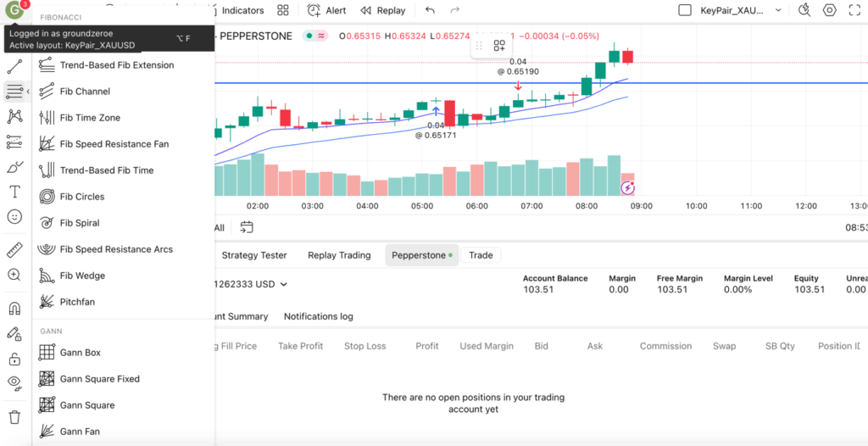Choose Fib Spiral tool
This screenshot has width=868, height=446.
click(x=123, y=223)
